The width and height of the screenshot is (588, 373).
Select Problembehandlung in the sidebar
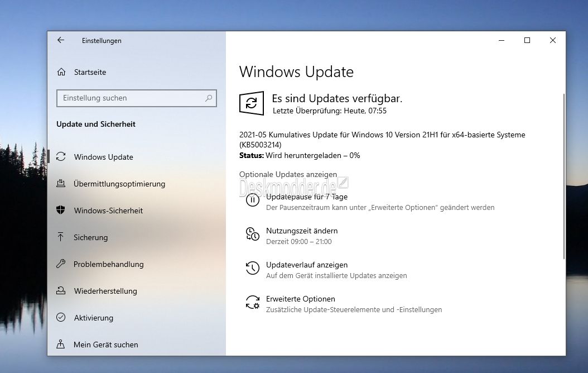[x=109, y=264]
